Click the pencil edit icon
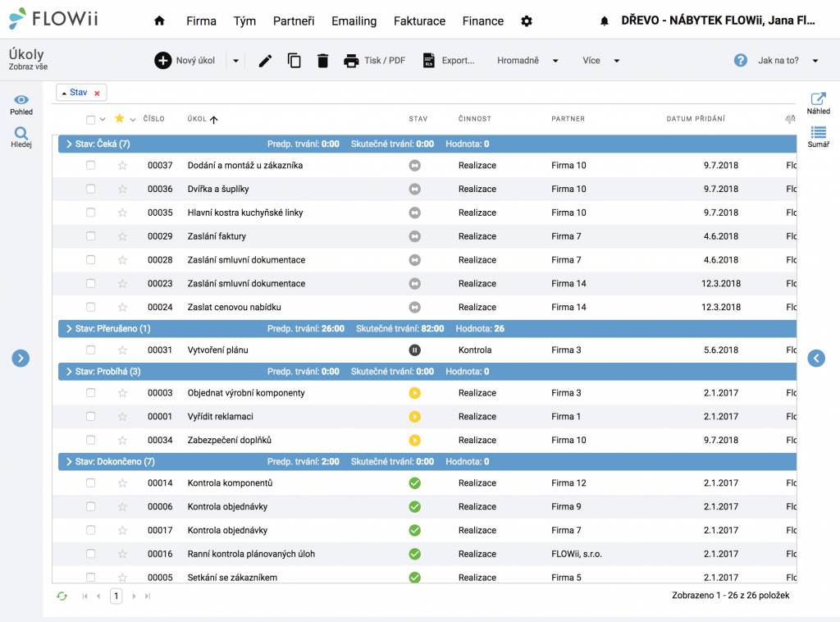Image resolution: width=840 pixels, height=622 pixels. click(265, 61)
